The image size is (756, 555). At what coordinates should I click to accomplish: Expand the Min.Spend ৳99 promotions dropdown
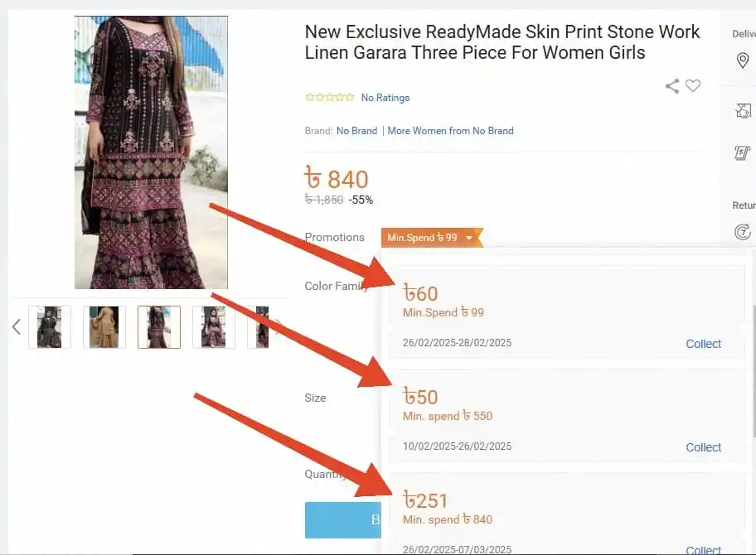(432, 238)
